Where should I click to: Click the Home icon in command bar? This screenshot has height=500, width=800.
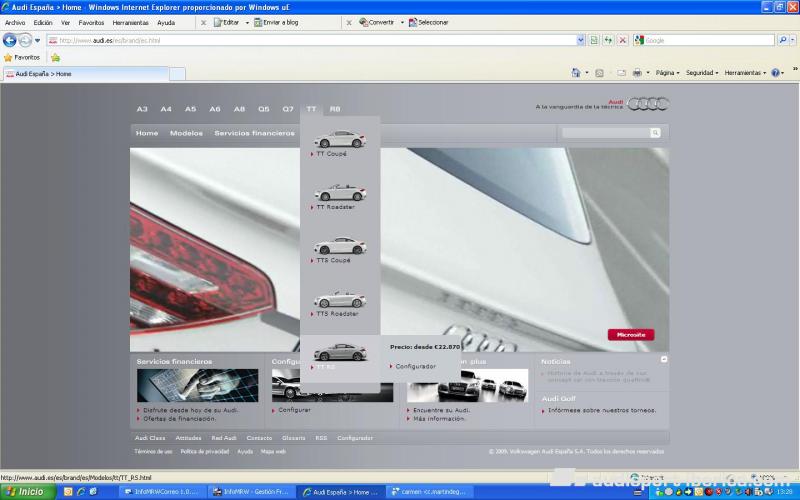pos(575,73)
